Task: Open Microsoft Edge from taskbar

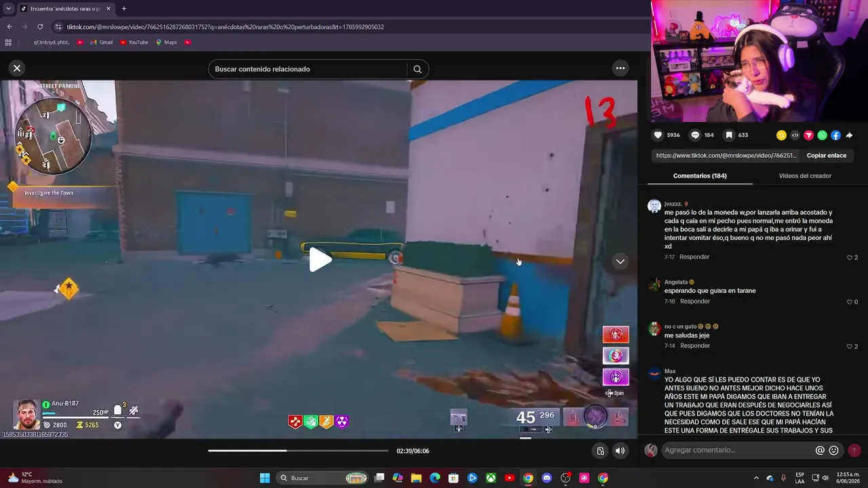Action: (435, 478)
